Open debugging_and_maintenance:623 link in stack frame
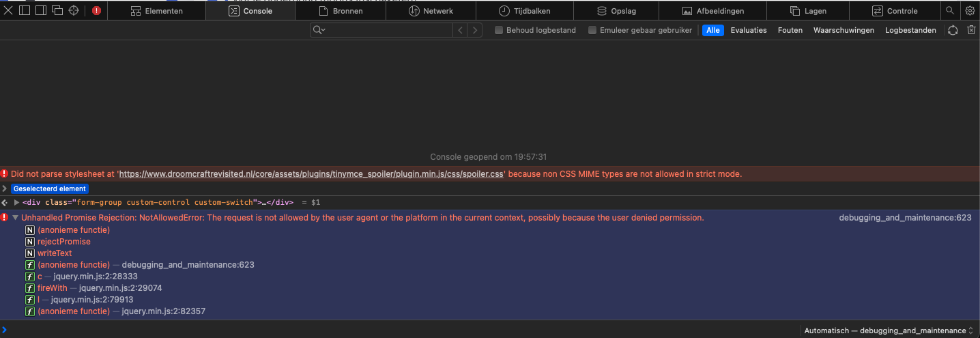This screenshot has width=980, height=338. (188, 265)
